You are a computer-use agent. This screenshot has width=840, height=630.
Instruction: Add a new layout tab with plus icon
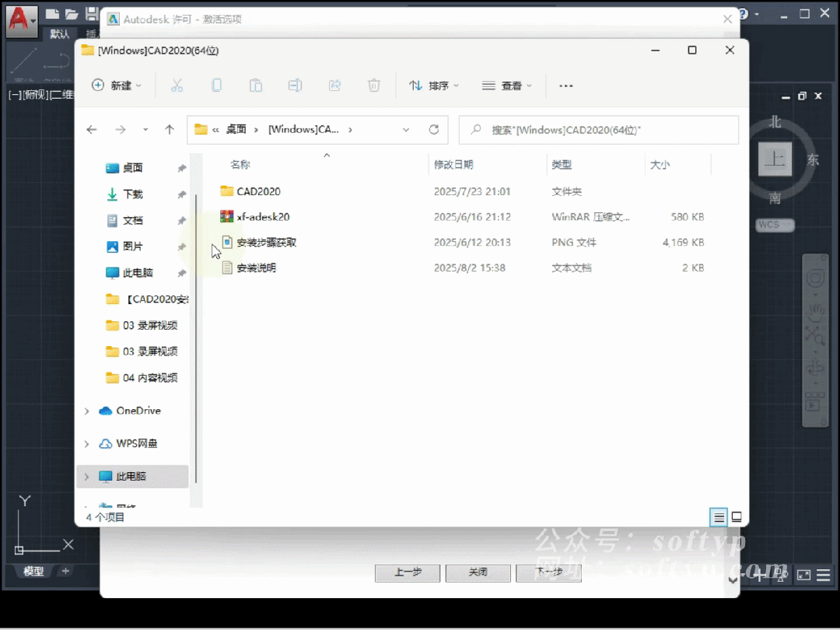65,571
